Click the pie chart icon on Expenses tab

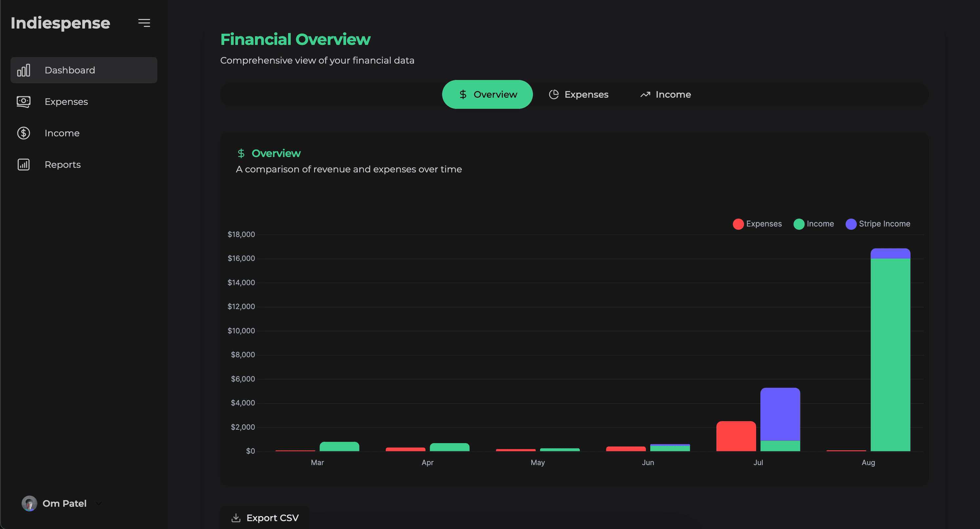pos(554,94)
